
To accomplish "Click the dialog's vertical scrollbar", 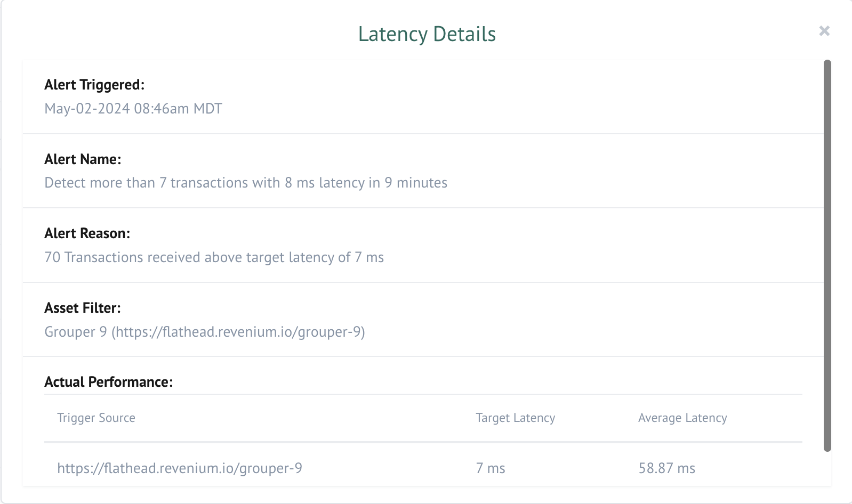I will click(x=827, y=256).
